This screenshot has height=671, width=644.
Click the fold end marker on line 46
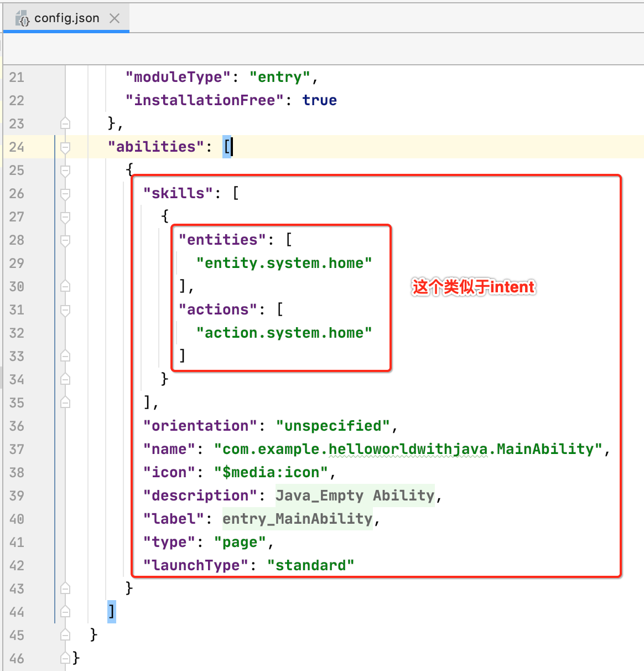coord(65,658)
